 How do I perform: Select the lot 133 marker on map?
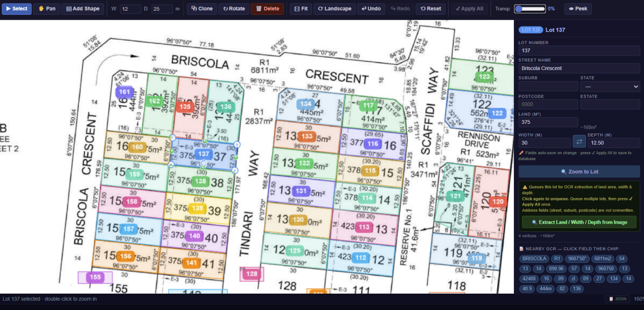click(x=307, y=137)
